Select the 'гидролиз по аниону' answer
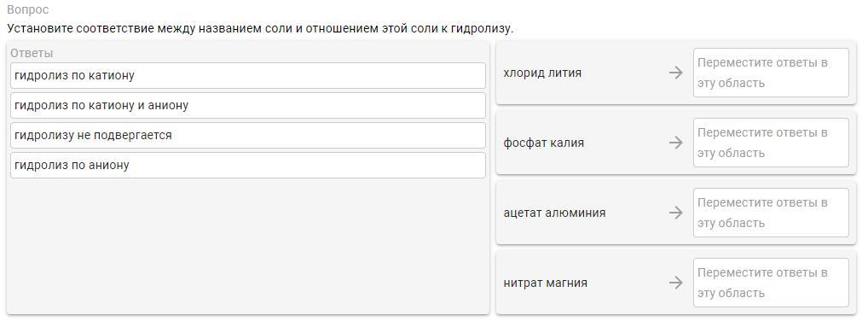Screen dimensions: 868x333 (x=247, y=165)
